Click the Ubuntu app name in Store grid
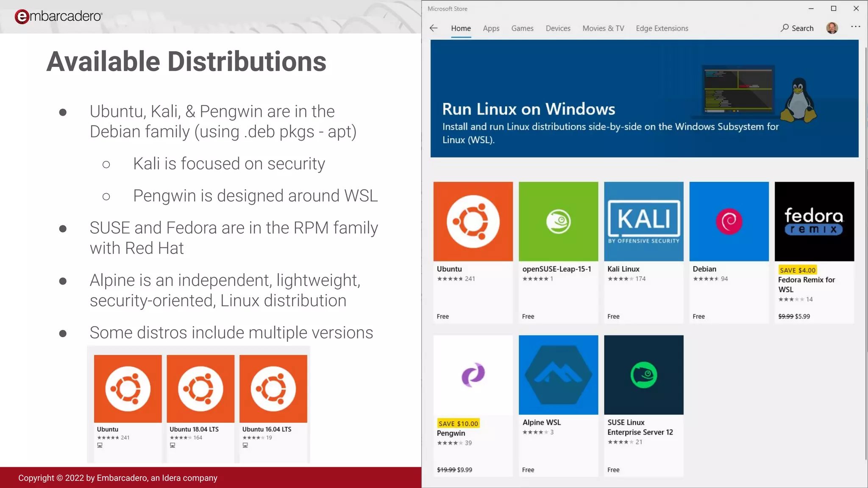The image size is (868, 488). click(x=449, y=269)
